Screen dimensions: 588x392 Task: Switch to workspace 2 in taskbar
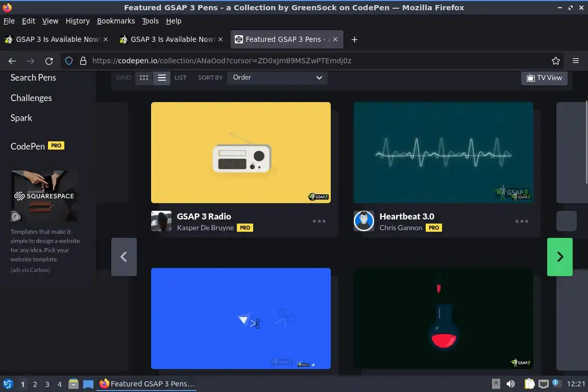point(35,384)
